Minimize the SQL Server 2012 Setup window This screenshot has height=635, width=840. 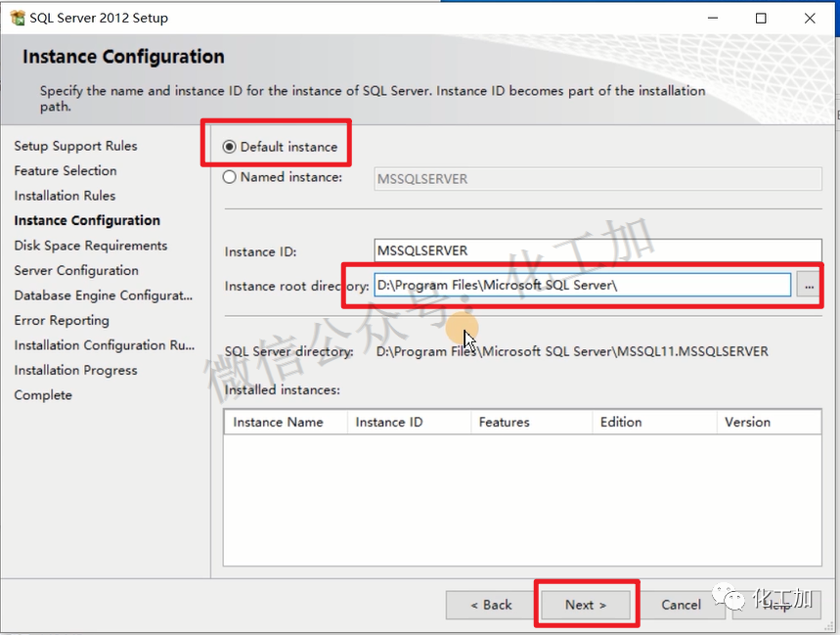(713, 18)
